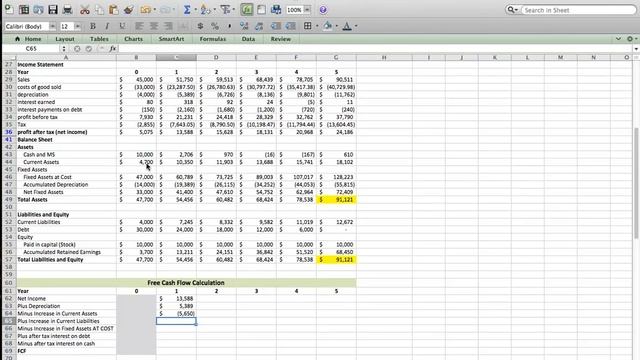This screenshot has height=360, width=640.
Task: Open the font size dropdown
Action: (78, 26)
